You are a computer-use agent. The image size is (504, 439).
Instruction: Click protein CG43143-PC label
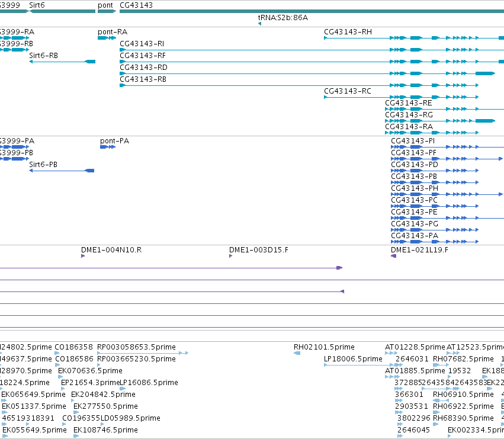click(x=414, y=200)
